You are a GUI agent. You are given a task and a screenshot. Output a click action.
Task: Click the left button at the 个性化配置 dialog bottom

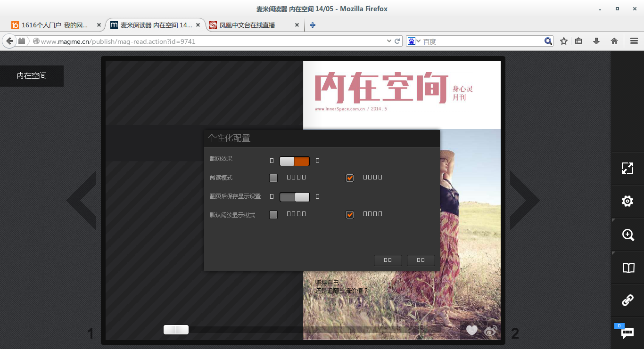(388, 260)
